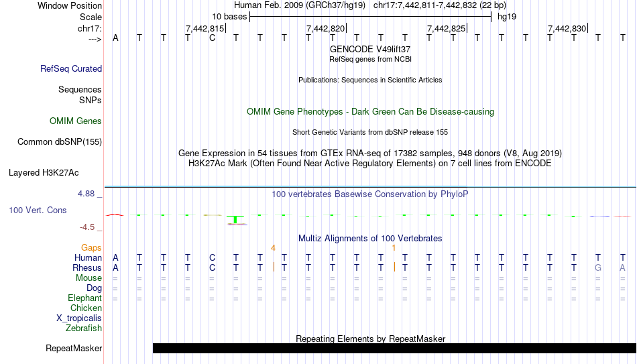Click the RepeatMasker label on the left
637x364 pixels.
(x=74, y=348)
